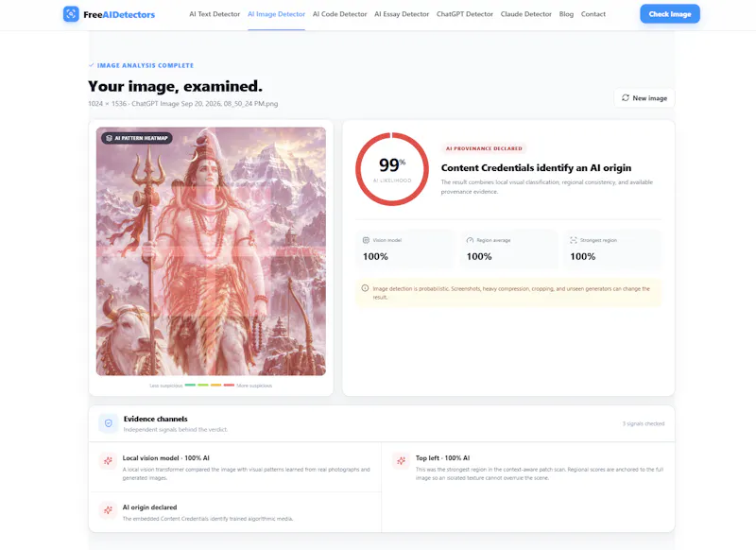Click the New image button
This screenshot has height=550, width=756.
point(644,98)
